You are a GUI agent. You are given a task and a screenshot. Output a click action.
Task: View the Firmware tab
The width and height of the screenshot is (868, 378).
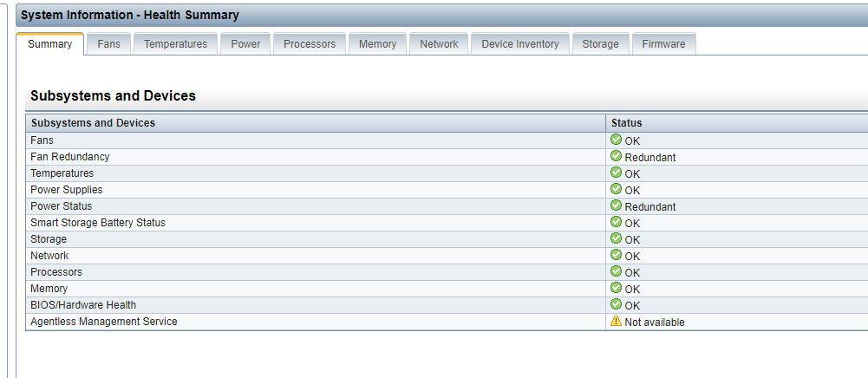tap(663, 44)
